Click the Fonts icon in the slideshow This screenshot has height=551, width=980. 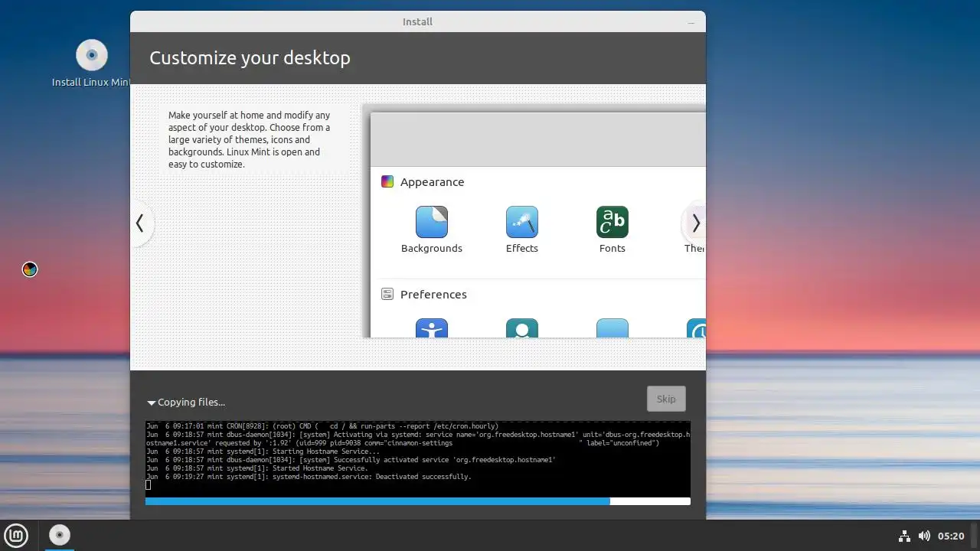(612, 222)
